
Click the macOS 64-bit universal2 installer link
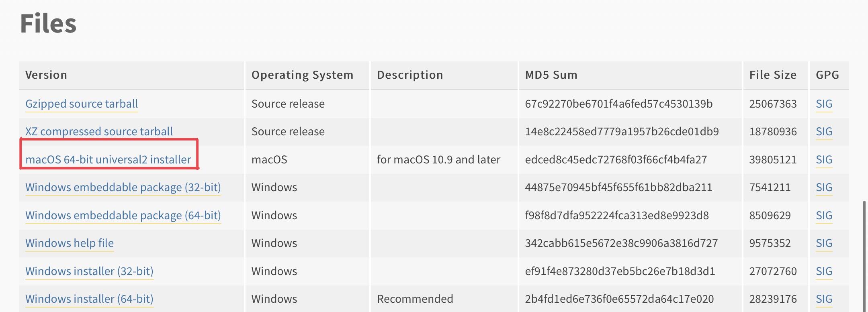(108, 159)
